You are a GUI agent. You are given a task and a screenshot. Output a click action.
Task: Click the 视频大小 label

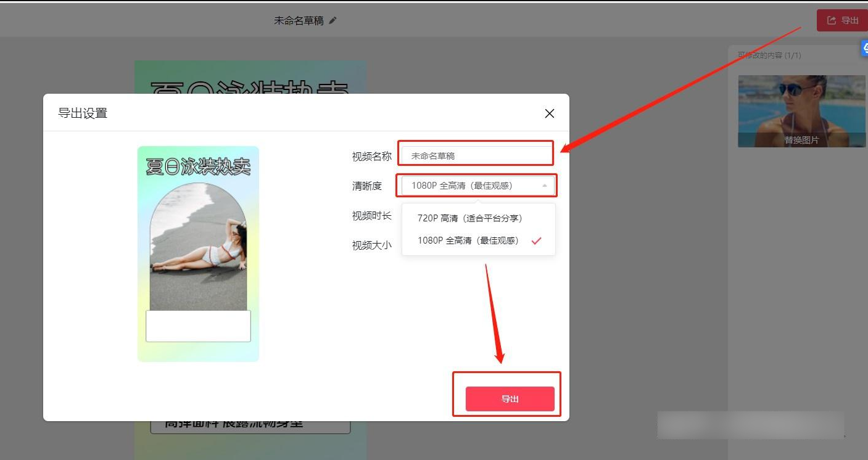click(371, 245)
